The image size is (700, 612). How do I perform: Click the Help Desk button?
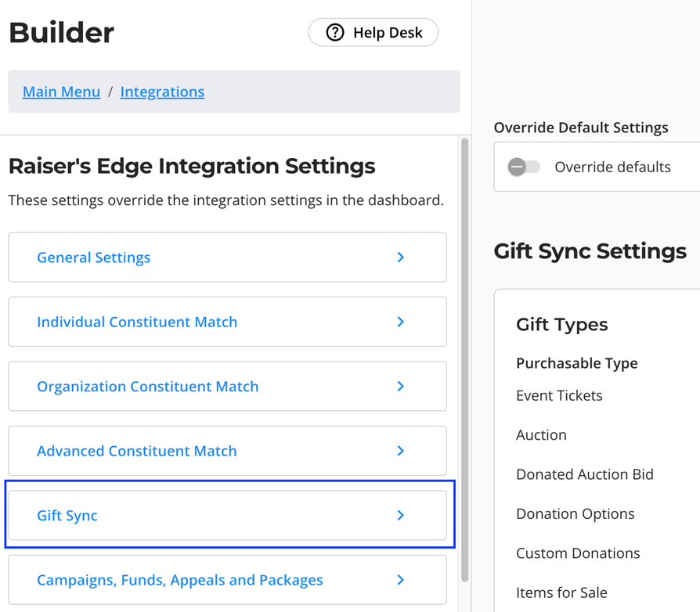click(x=373, y=33)
